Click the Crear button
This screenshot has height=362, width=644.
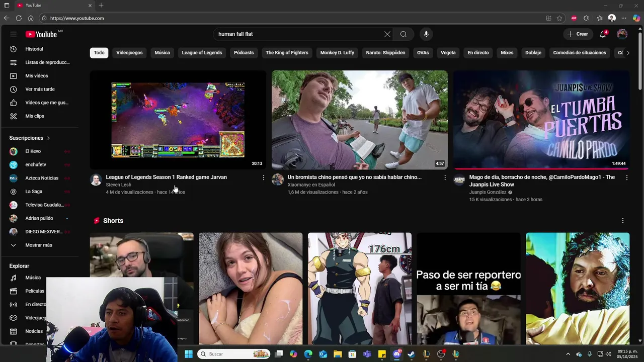click(578, 34)
